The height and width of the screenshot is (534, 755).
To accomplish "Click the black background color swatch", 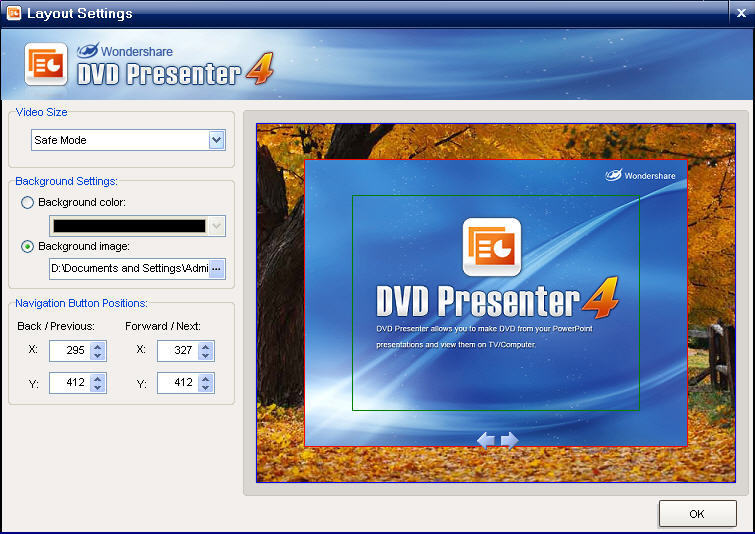I will point(130,226).
